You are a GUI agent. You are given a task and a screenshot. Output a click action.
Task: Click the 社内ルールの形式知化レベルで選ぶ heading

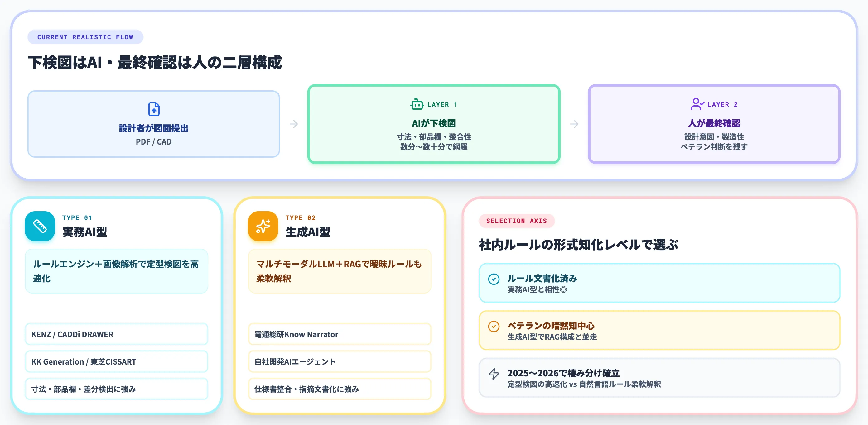click(x=578, y=245)
